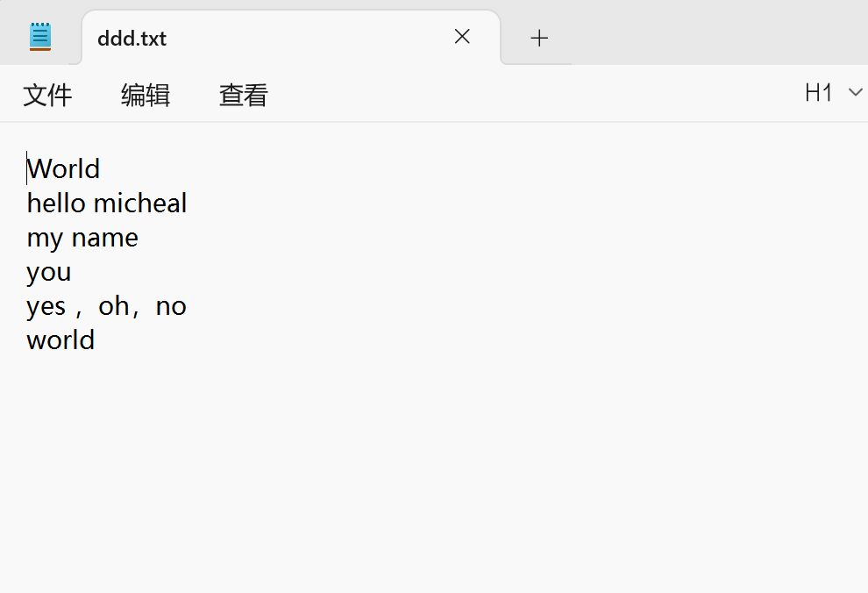Image resolution: width=868 pixels, height=593 pixels.
Task: Place cursor on the "you" line
Action: pyautogui.click(x=49, y=272)
